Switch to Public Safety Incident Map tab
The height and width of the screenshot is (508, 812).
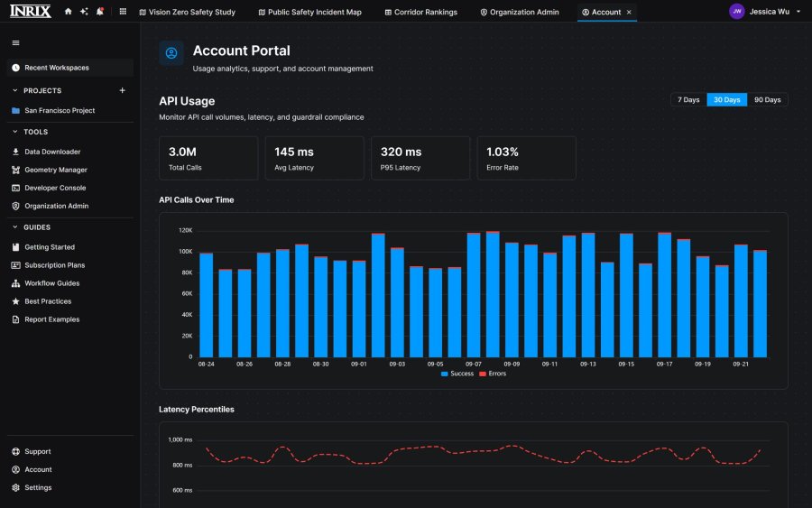[309, 12]
